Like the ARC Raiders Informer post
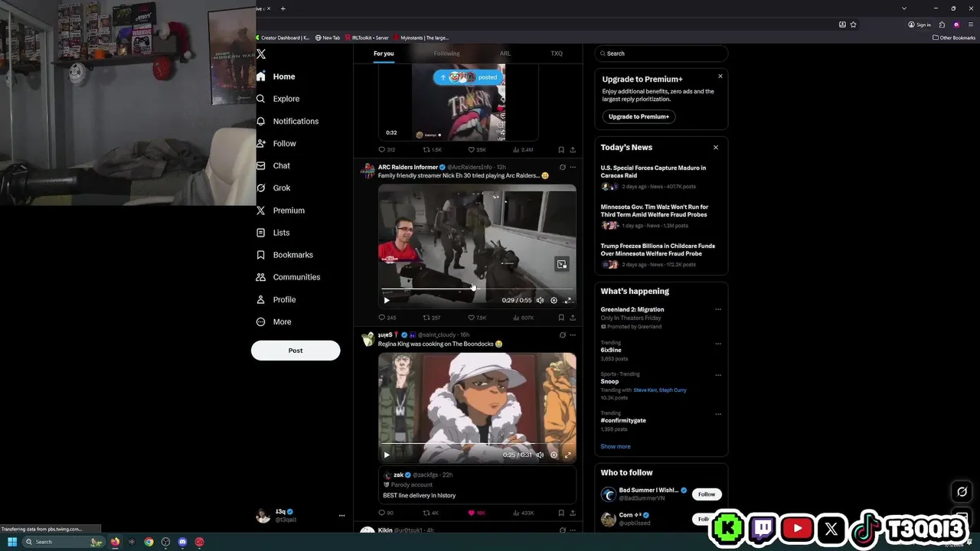 click(477, 318)
